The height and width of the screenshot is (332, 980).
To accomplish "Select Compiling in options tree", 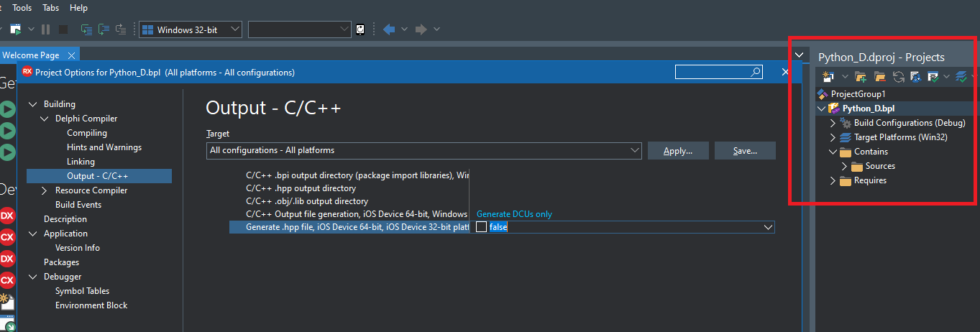I will click(87, 133).
